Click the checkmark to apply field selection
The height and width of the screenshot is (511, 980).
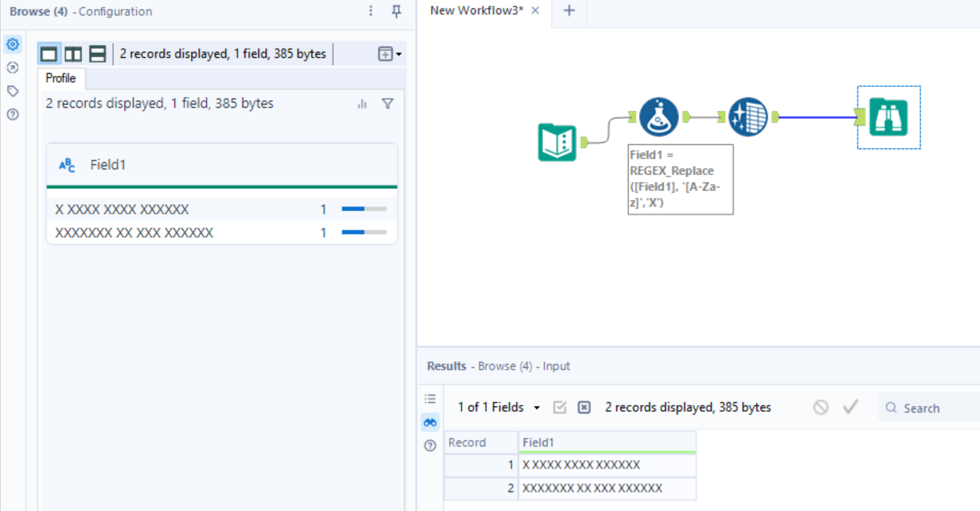(850, 407)
